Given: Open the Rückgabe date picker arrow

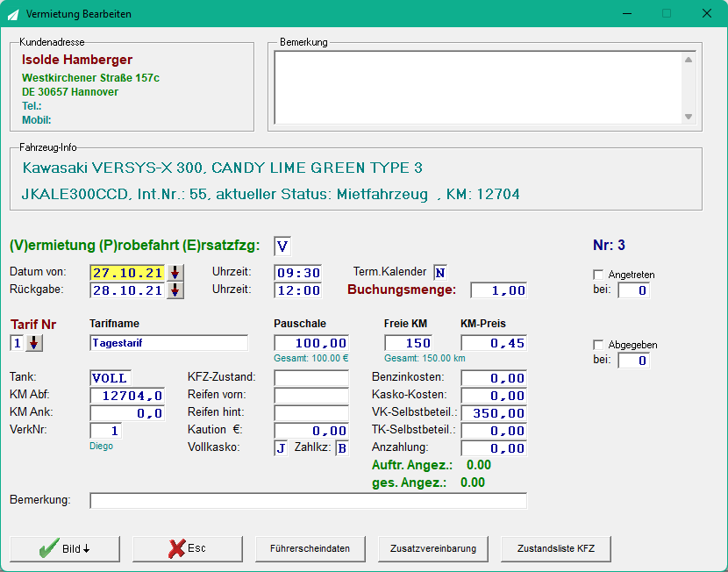Looking at the screenshot, I should pyautogui.click(x=175, y=290).
